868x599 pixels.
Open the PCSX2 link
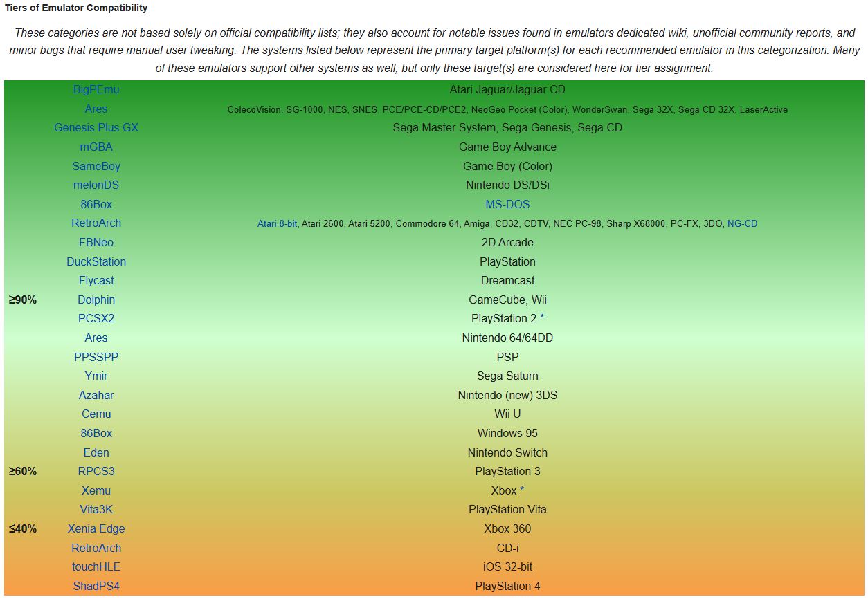coord(96,318)
